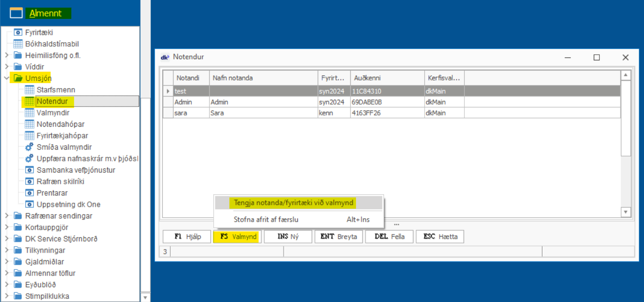
Task: Click the Bókhaldstímabil table icon
Action: point(18,44)
